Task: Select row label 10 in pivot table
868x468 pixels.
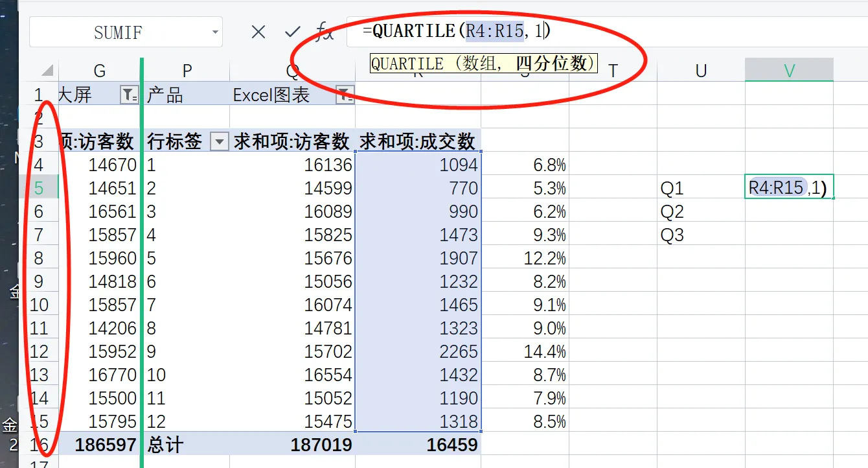Action: coord(187,375)
